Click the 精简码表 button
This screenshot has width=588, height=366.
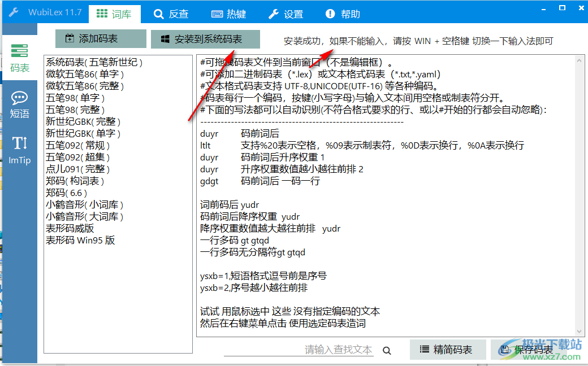(x=448, y=350)
